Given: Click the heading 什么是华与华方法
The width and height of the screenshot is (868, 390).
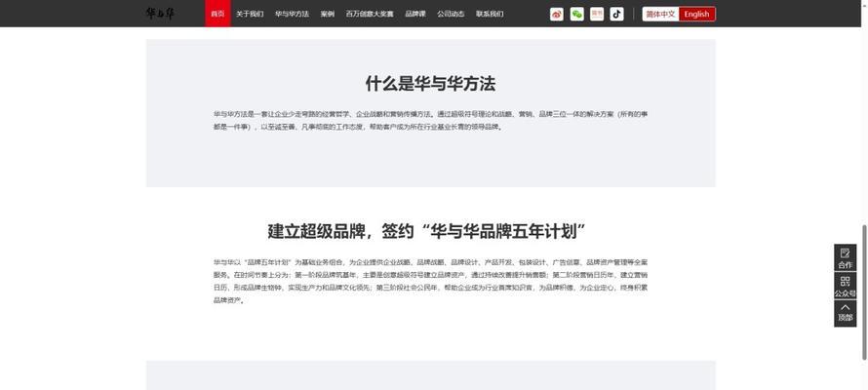Looking at the screenshot, I should (430, 84).
